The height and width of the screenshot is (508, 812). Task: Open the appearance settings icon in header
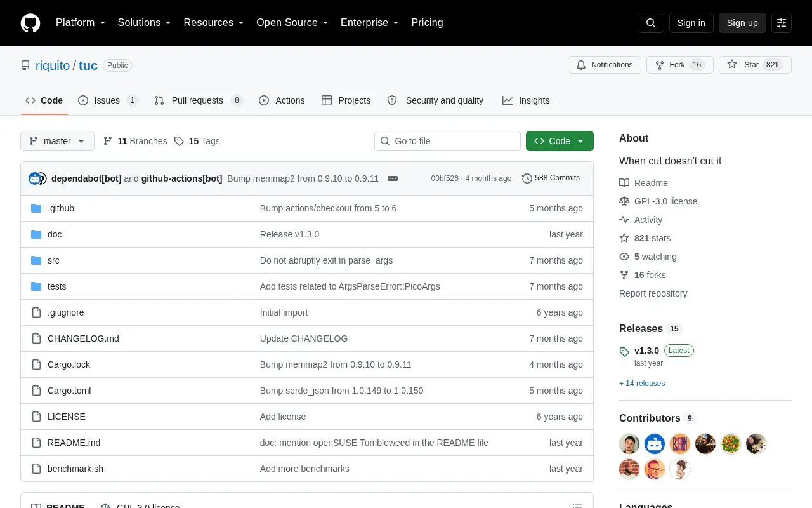782,23
